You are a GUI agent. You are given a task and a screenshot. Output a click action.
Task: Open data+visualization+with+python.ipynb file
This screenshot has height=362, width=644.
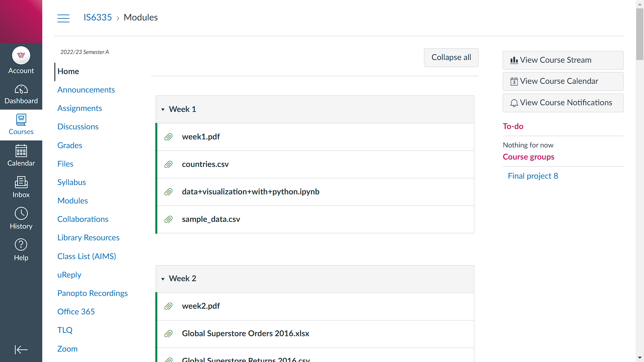click(x=251, y=192)
